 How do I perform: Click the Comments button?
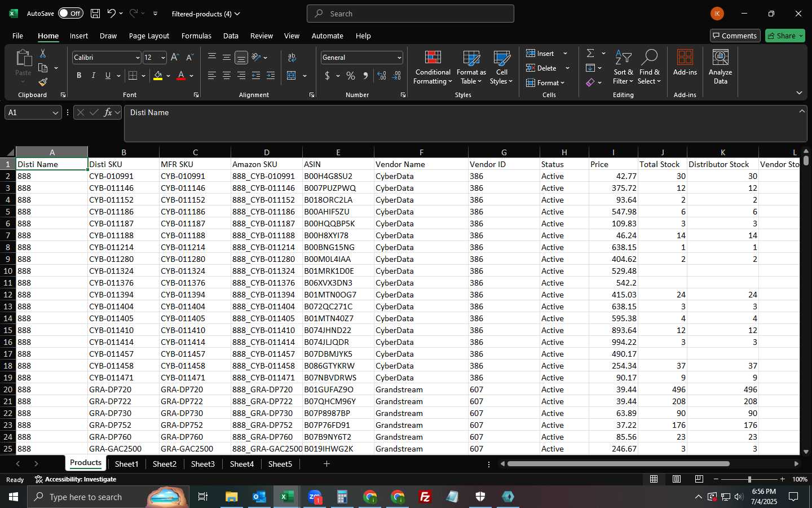coord(735,36)
